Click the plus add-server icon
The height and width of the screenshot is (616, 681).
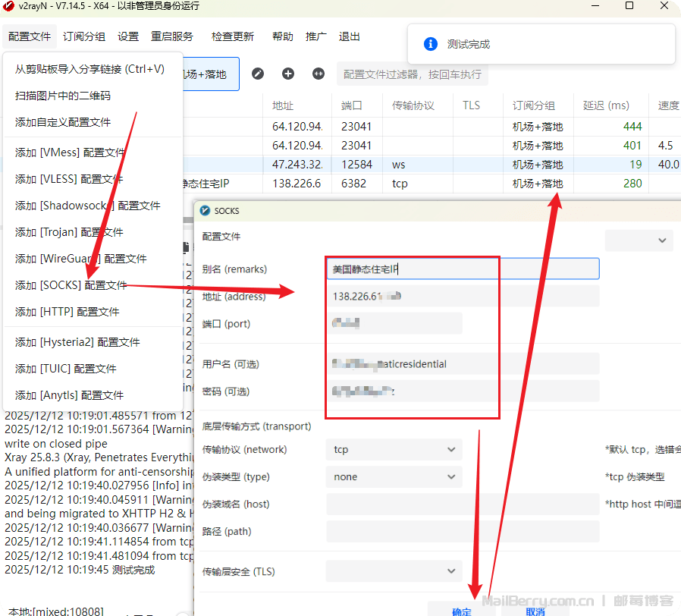click(x=288, y=74)
